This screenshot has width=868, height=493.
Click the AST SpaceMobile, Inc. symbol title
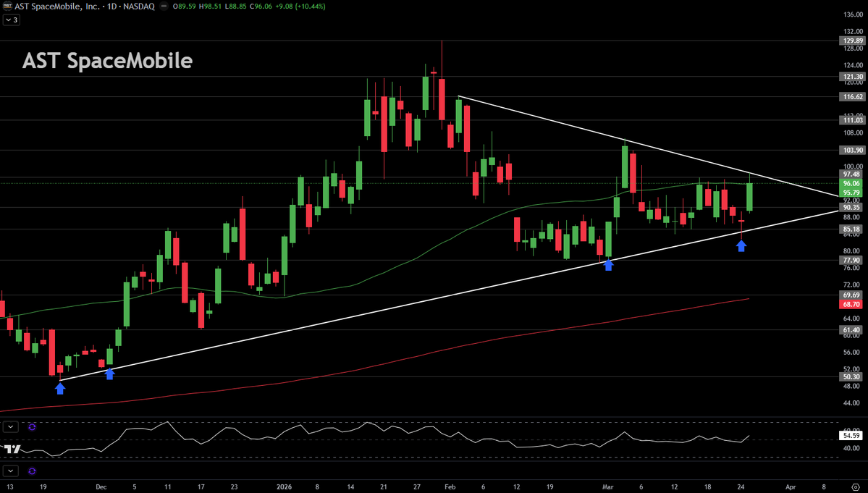point(58,7)
